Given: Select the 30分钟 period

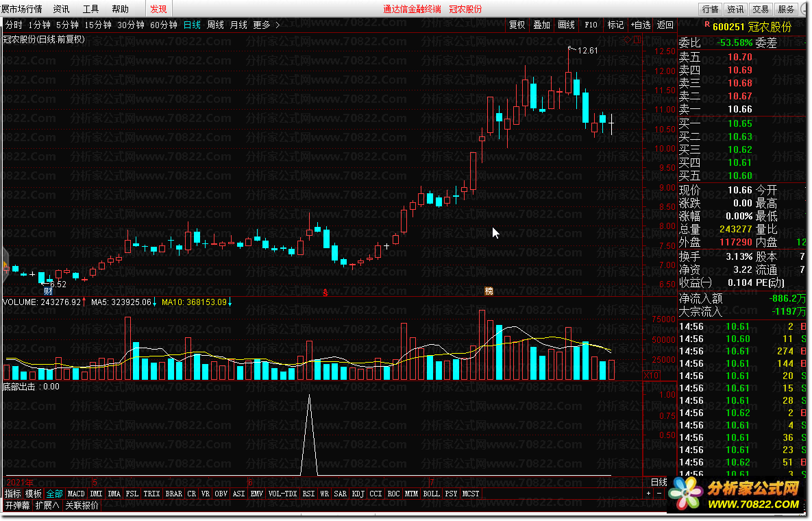Looking at the screenshot, I should coord(130,25).
